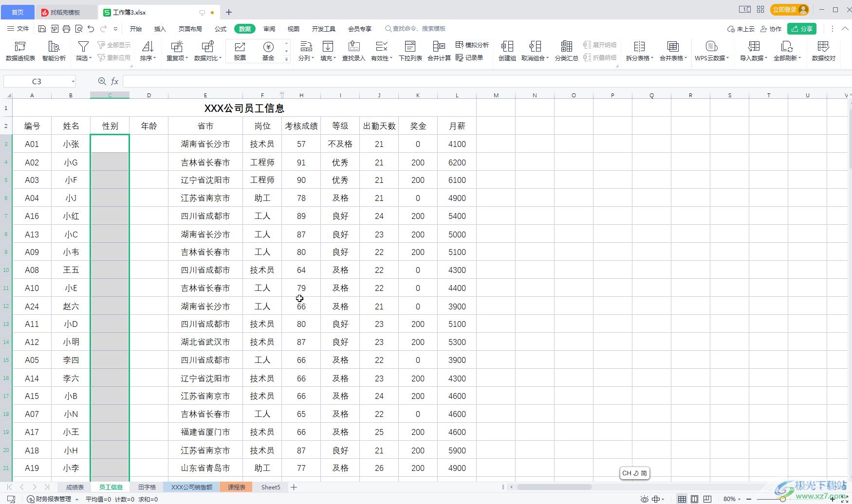Select cell containing 湖南省长沙市 for A01
This screenshot has width=852, height=504.
tap(205, 144)
